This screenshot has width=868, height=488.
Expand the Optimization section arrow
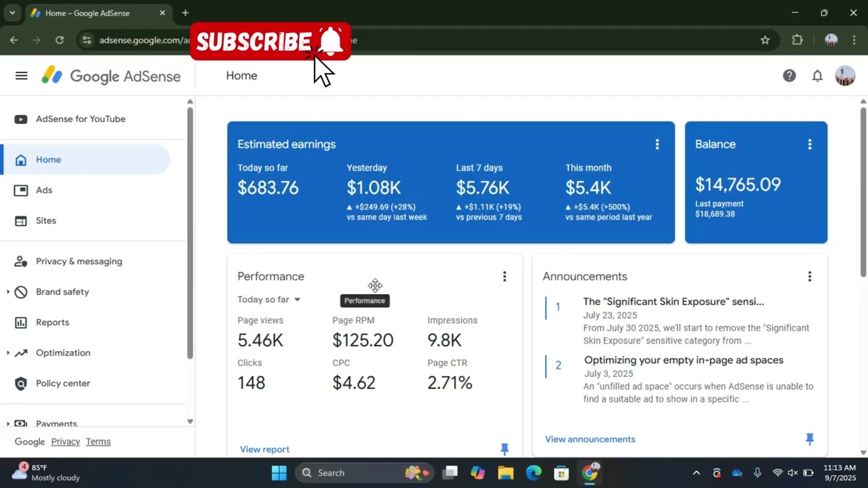[7, 353]
